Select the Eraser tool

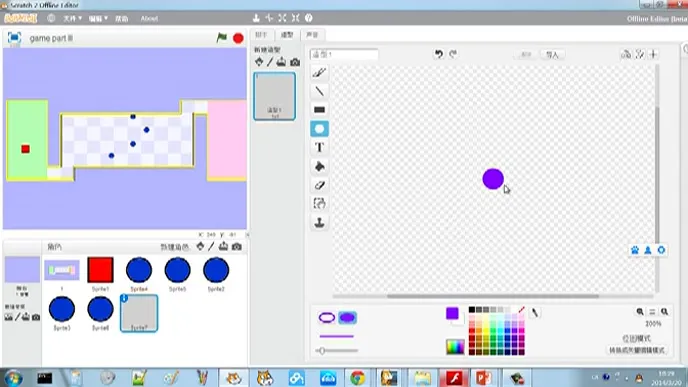[319, 185]
